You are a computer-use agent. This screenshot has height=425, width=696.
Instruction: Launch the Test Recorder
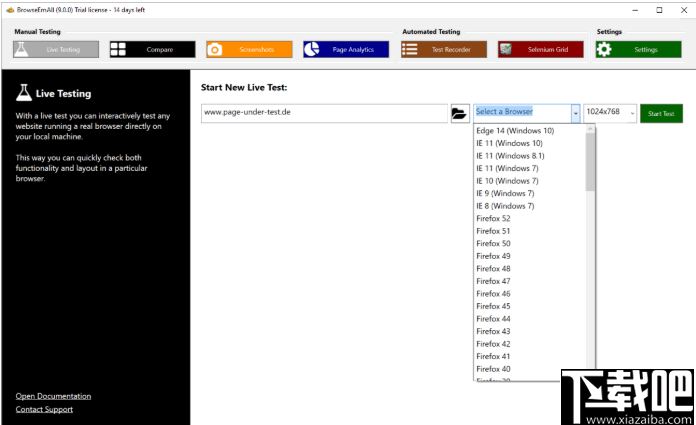[444, 49]
